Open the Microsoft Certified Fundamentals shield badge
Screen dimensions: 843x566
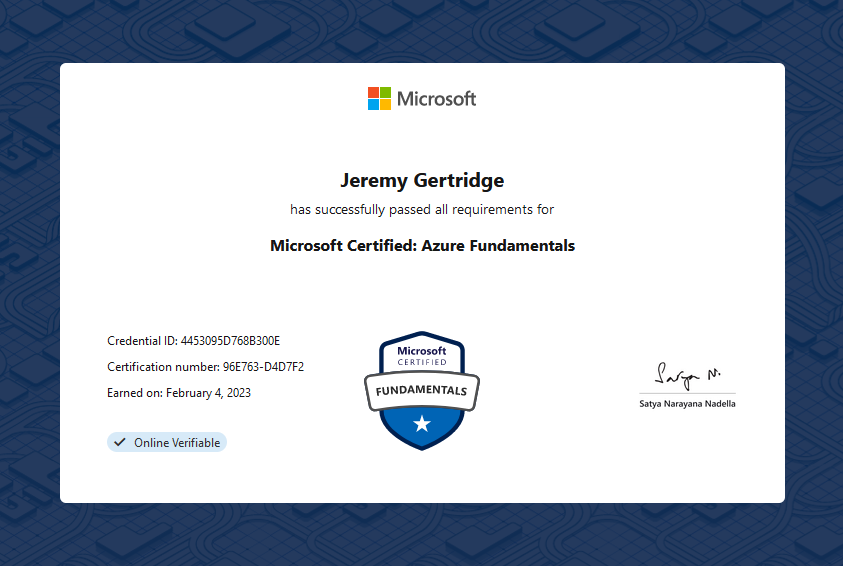422,391
